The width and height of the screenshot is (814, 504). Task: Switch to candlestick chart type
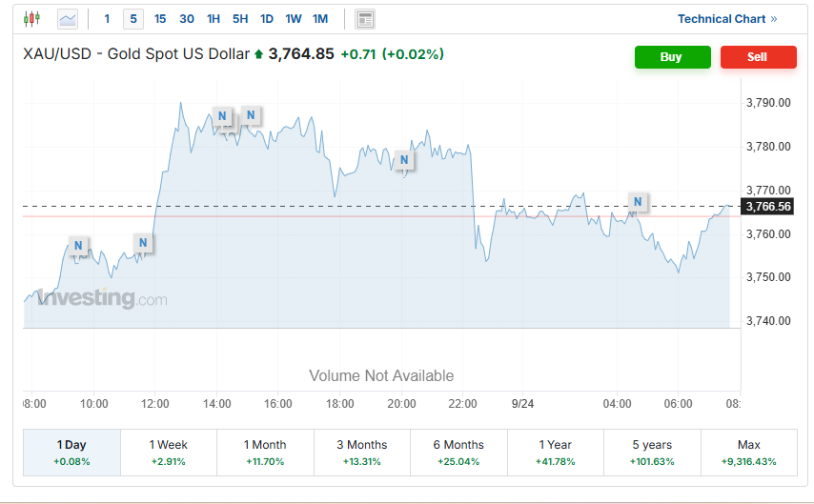pyautogui.click(x=32, y=18)
